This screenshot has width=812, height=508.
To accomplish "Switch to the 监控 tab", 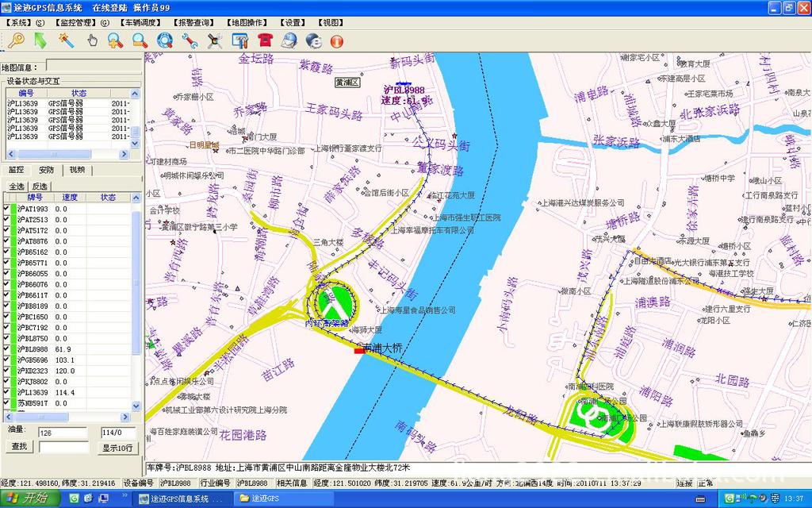I will 16,170.
